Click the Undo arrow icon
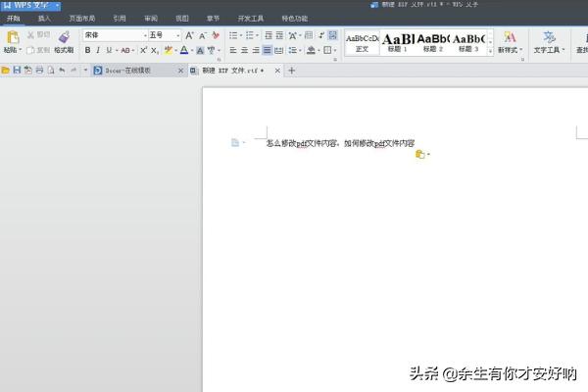Image resolution: width=588 pixels, height=392 pixels. coord(62,71)
